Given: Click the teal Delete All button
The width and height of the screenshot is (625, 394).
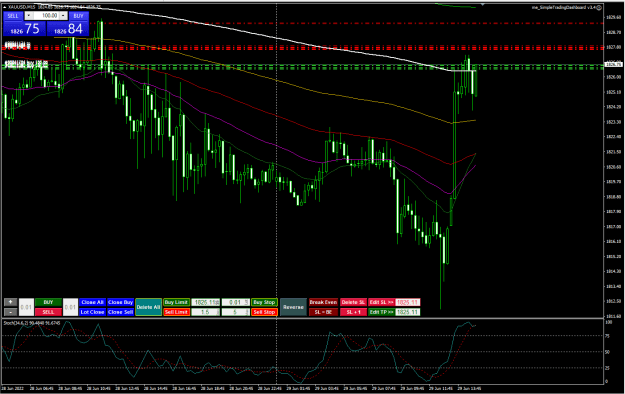Looking at the screenshot, I should (x=149, y=307).
